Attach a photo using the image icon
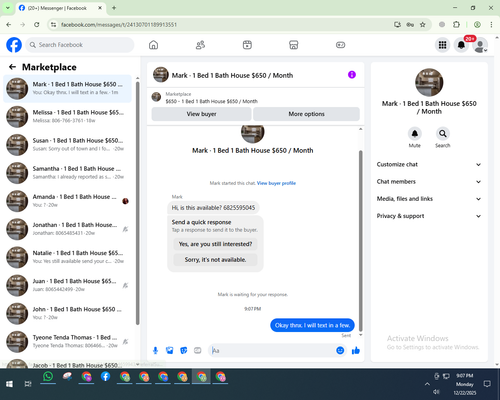Screen dimensions: 500x400 point(170,350)
